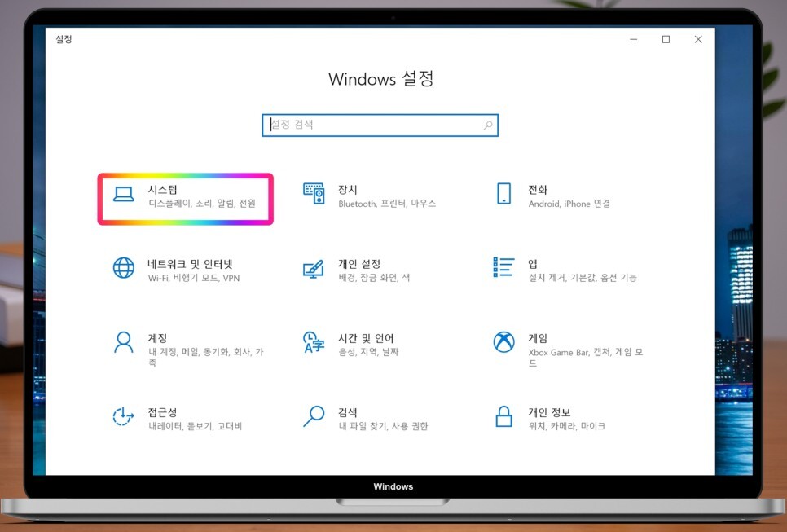Viewport: 787px width, 532px height.
Task: Open 장치 settings title
Action: point(347,189)
